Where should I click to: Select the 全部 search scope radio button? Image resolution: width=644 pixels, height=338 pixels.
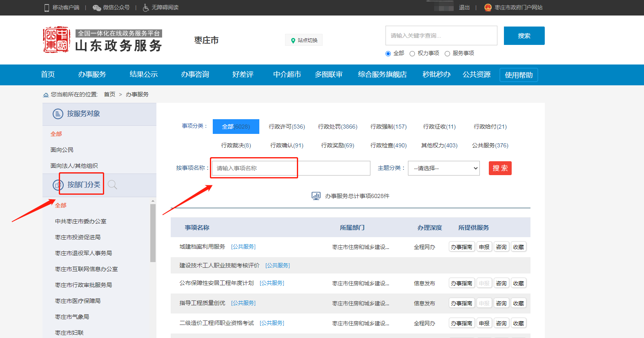(x=388, y=53)
